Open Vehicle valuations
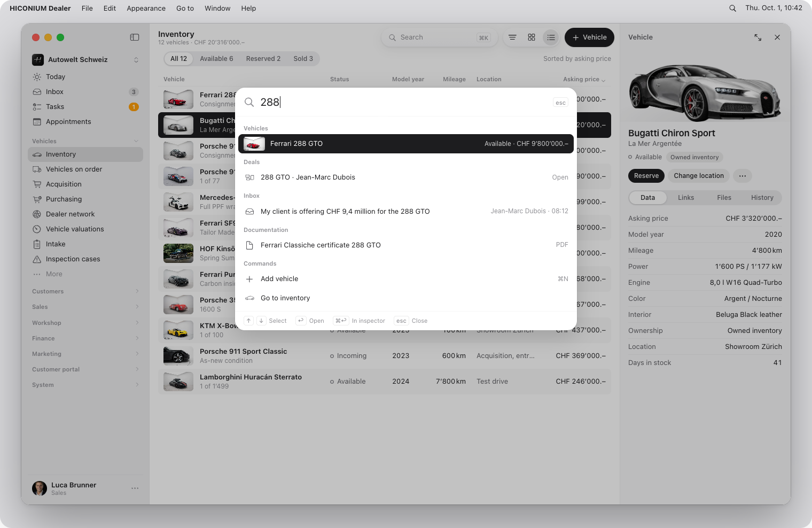This screenshot has width=812, height=528. tap(85, 229)
